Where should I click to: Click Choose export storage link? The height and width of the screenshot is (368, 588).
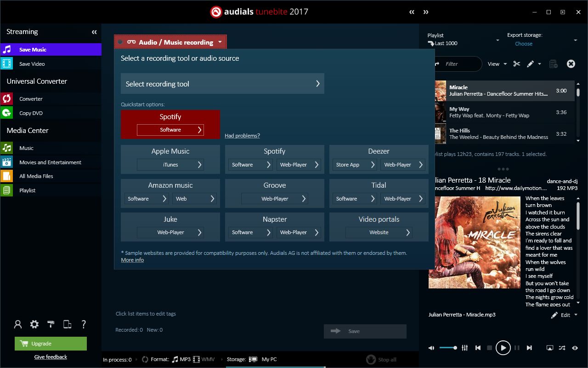[x=524, y=44]
